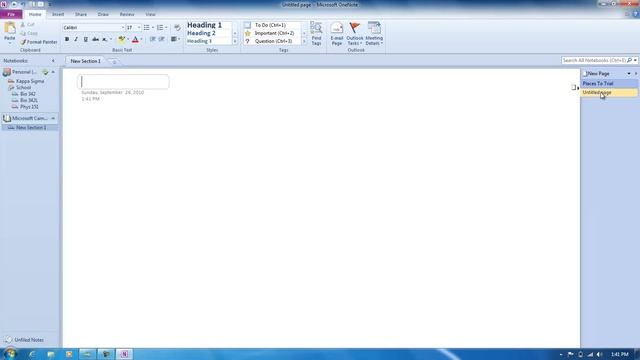Switch to the Insert ribbon tab
The width and height of the screenshot is (640, 360).
pos(58,14)
